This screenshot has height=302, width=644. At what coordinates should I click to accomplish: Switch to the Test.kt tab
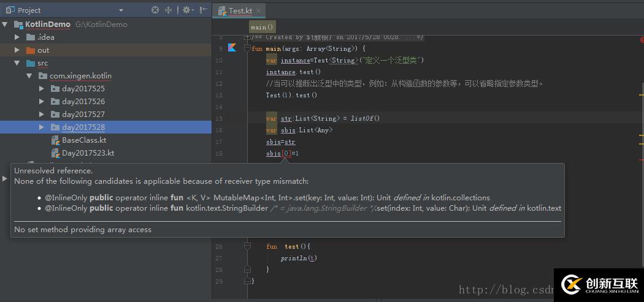pyautogui.click(x=239, y=11)
